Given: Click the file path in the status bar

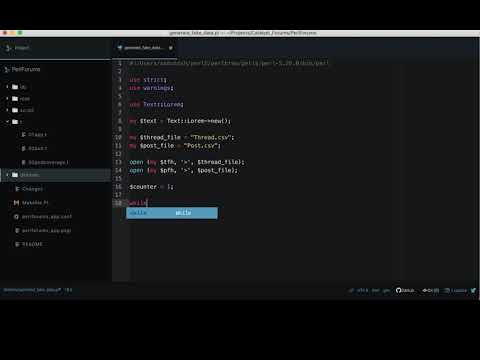Looking at the screenshot, I should click(x=32, y=290).
